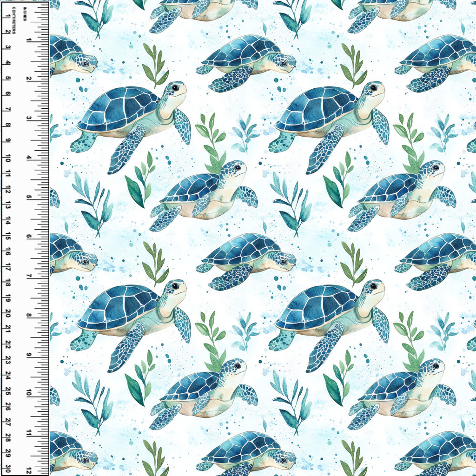Click the 15 centimeter number on ruler
The image size is (476, 476).
[x=8, y=237]
